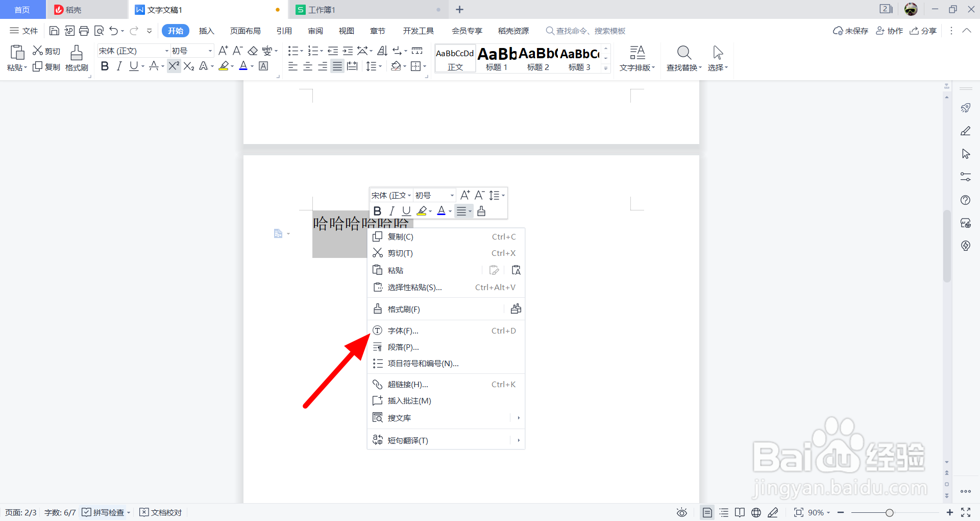The width and height of the screenshot is (980, 521).
Task: Expand the 搜文库 submenu arrow
Action: [x=519, y=418]
